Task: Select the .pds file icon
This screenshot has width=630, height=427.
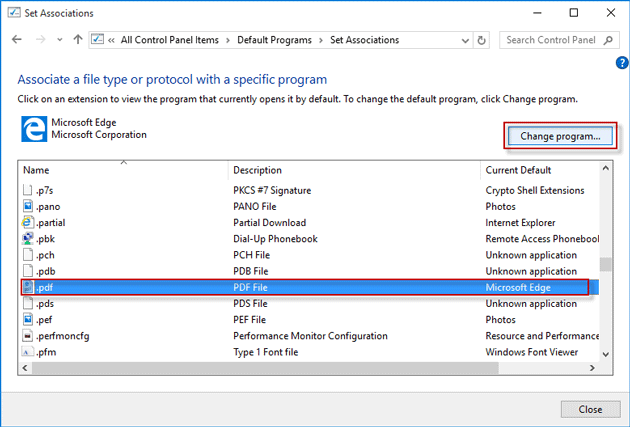Action: click(x=27, y=303)
